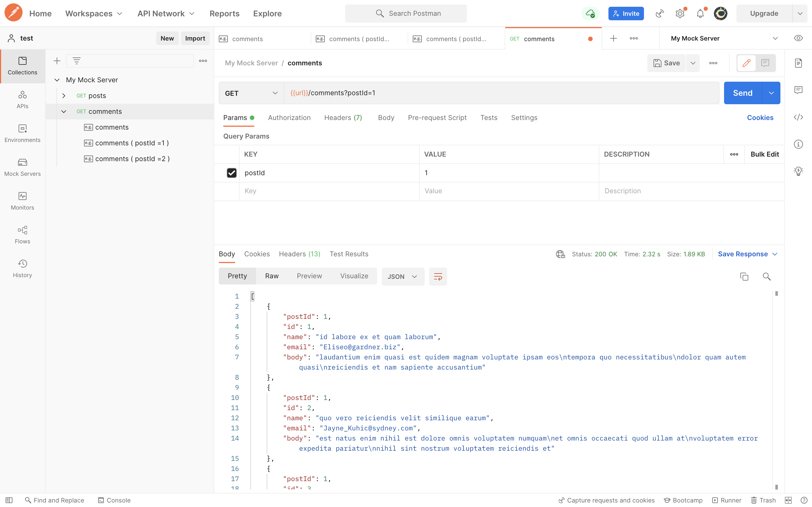Copy the response body to clipboard
This screenshot has height=507, width=812.
tap(744, 276)
